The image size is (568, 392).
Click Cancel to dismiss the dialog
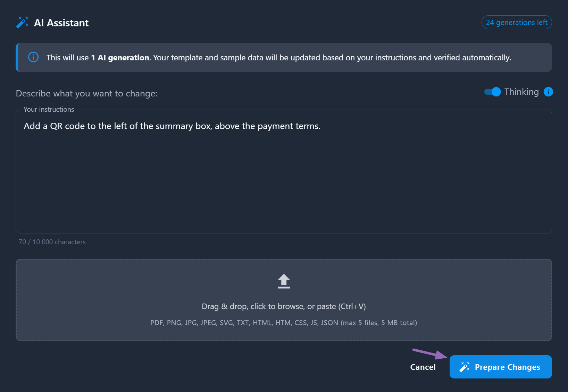tap(423, 367)
